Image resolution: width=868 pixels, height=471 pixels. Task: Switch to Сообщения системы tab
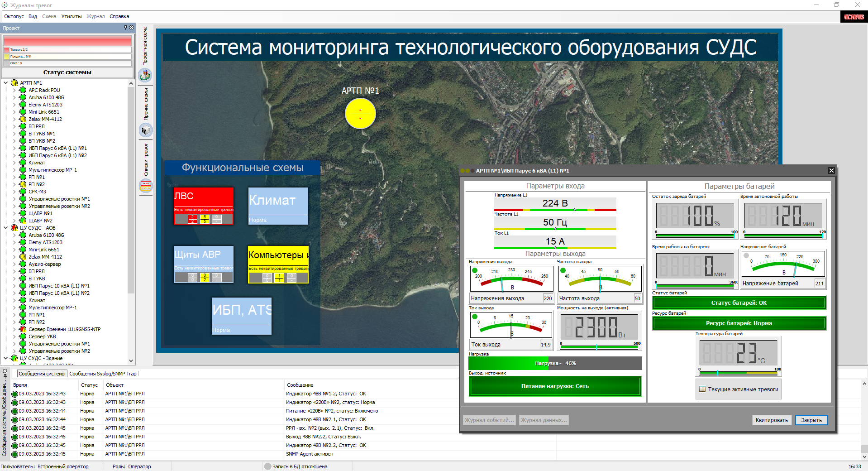click(42, 374)
